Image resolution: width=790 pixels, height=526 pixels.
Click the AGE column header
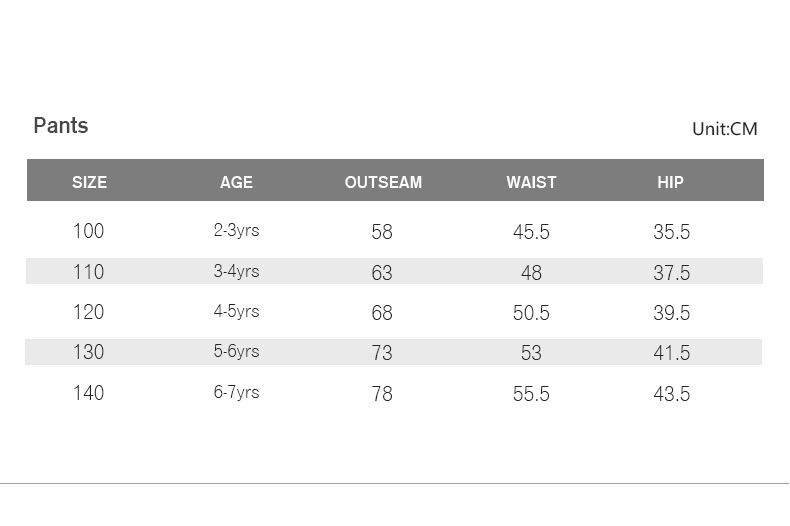(x=236, y=182)
